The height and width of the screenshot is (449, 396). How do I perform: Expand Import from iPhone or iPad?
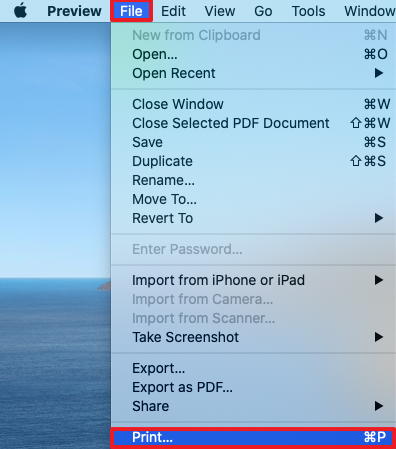(254, 280)
